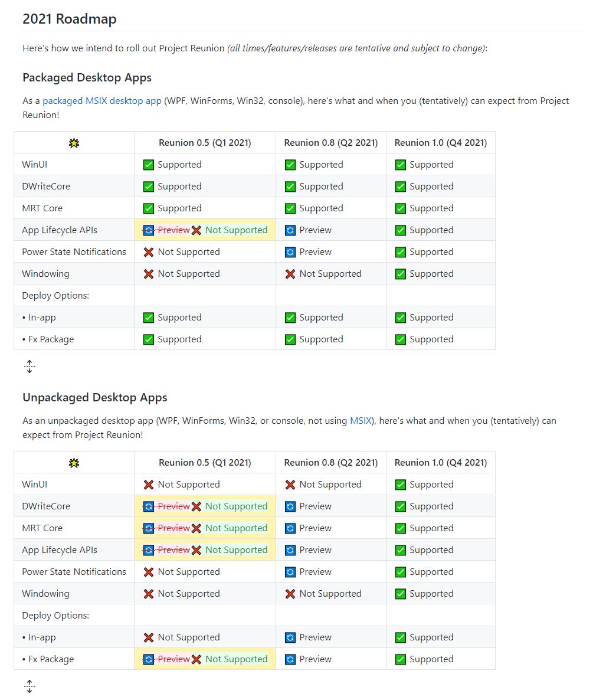This screenshot has height=700, width=606.
Task: Click Windowing row label in Unpackaged table
Action: (x=45, y=594)
